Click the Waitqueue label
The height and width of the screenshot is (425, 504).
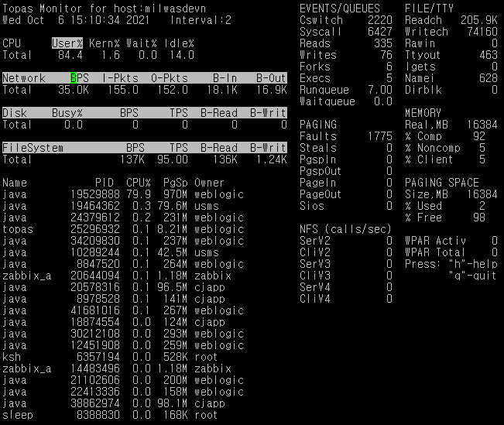click(x=327, y=101)
